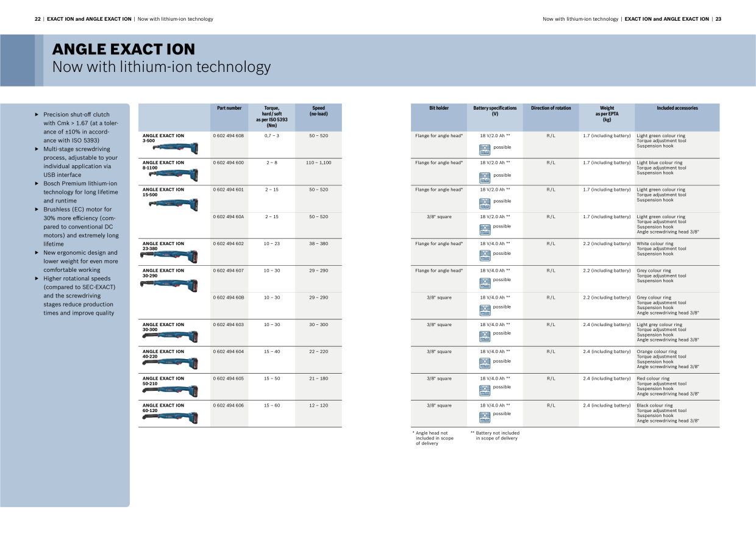Click part number 0 602 494 605
The image size is (756, 534).
click(228, 379)
